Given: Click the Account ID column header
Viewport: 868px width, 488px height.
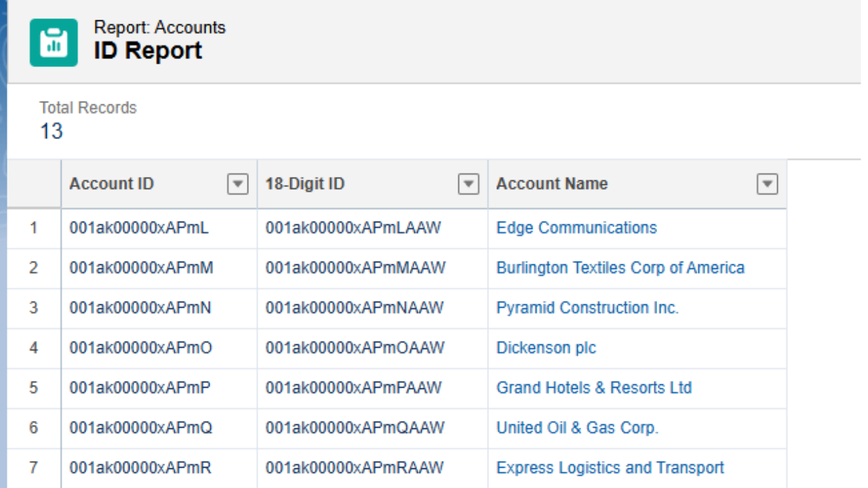Looking at the screenshot, I should click(x=112, y=184).
